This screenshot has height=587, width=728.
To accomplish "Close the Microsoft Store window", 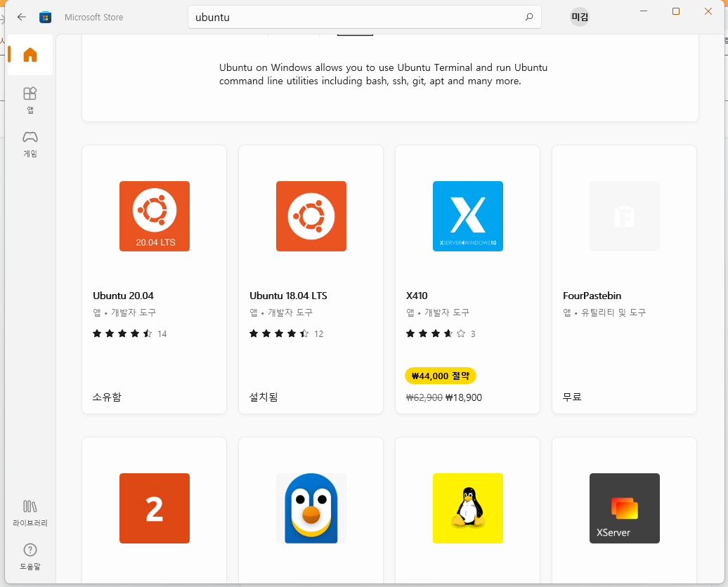I will (708, 11).
